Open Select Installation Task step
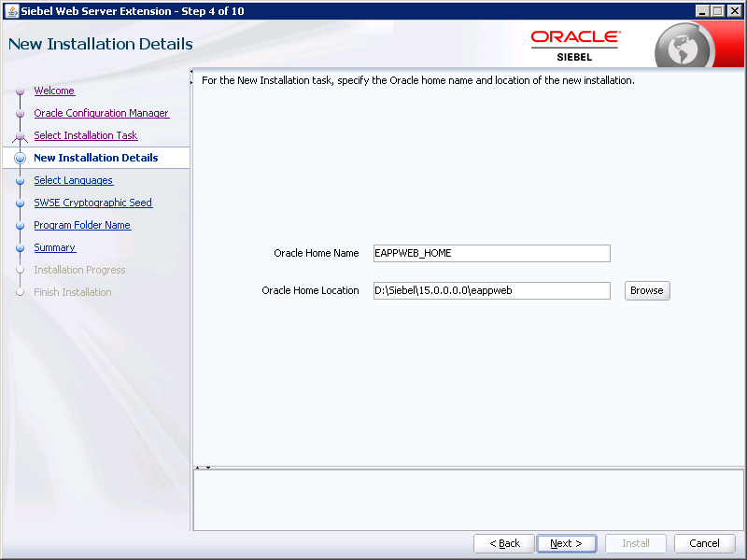The height and width of the screenshot is (560, 747). point(86,135)
